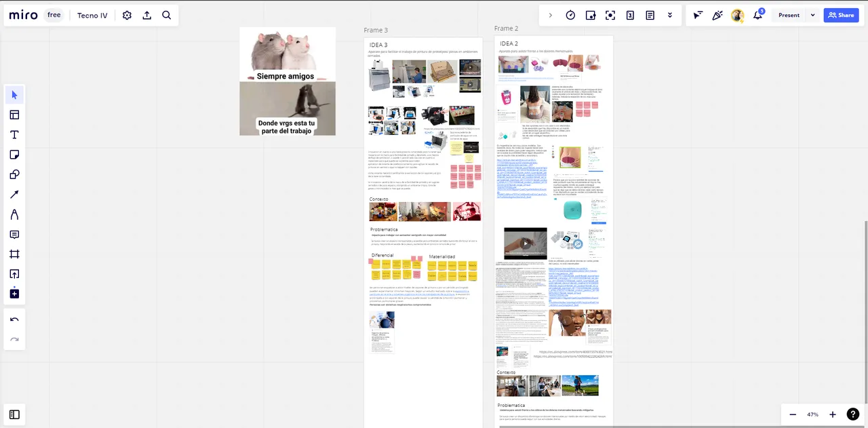Click the IDEA 2 heading
This screenshot has height=428, width=868.
[509, 43]
